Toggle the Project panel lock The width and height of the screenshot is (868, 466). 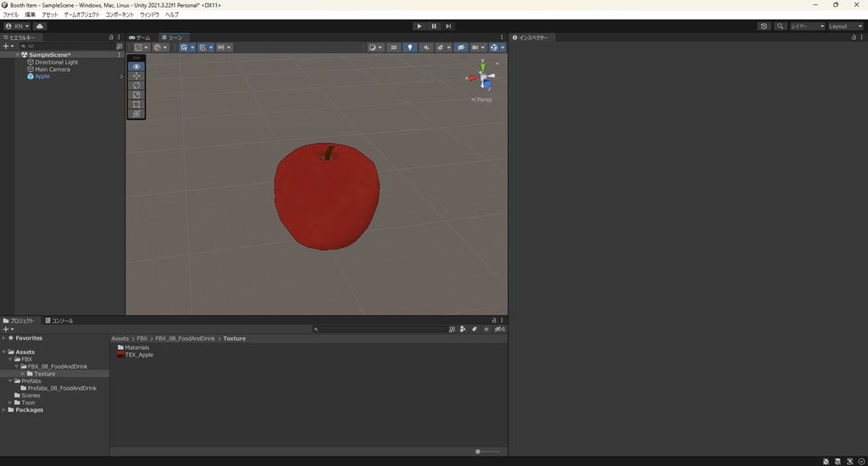click(494, 320)
